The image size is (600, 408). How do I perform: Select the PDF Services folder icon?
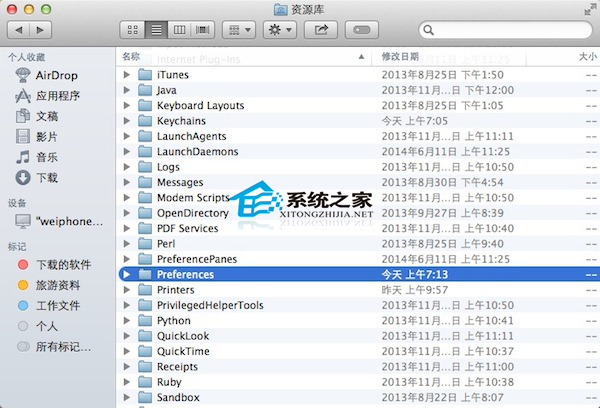pos(145,228)
